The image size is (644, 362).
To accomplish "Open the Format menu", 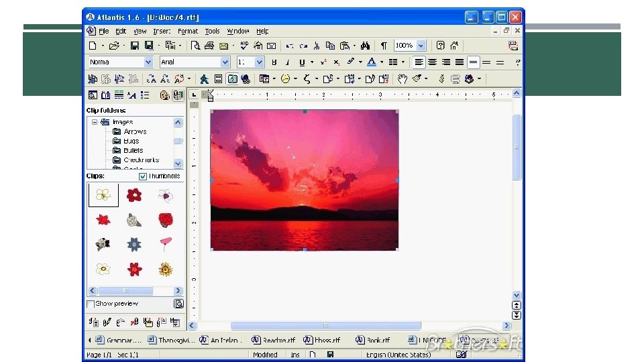I will [x=188, y=32].
